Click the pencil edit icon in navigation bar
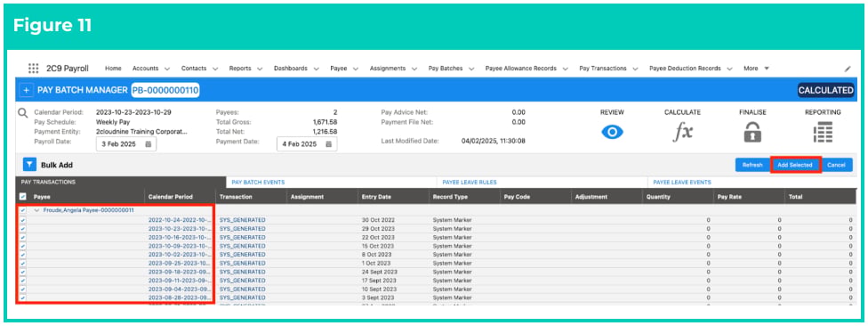The width and height of the screenshot is (868, 326). 847,69
